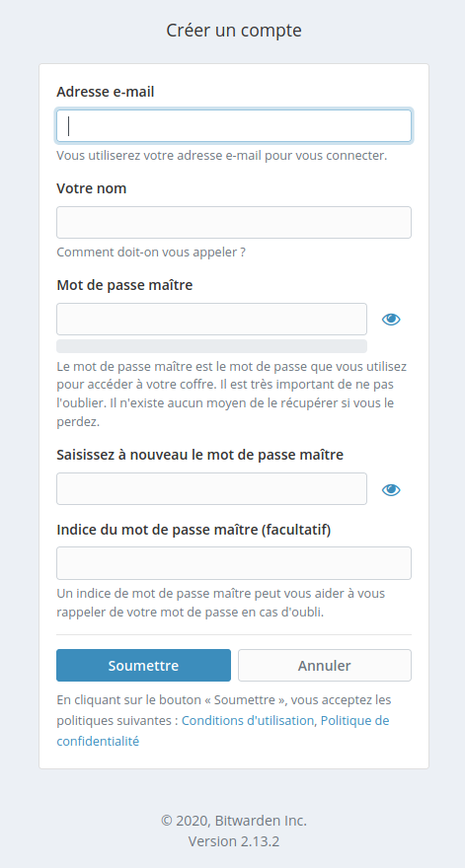Screen dimensions: 465x868
Task: Click the 'Saisissez à nouveau le mot de passe maître' label
Action: coord(200,455)
